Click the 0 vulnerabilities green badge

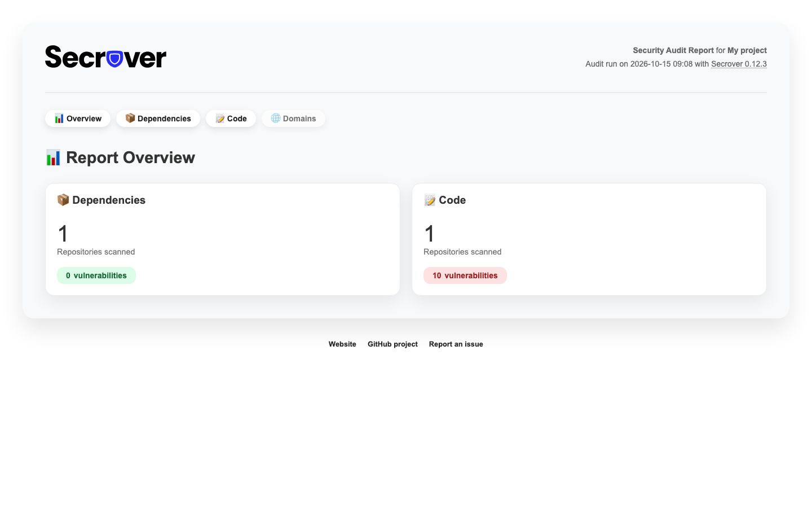(x=96, y=275)
